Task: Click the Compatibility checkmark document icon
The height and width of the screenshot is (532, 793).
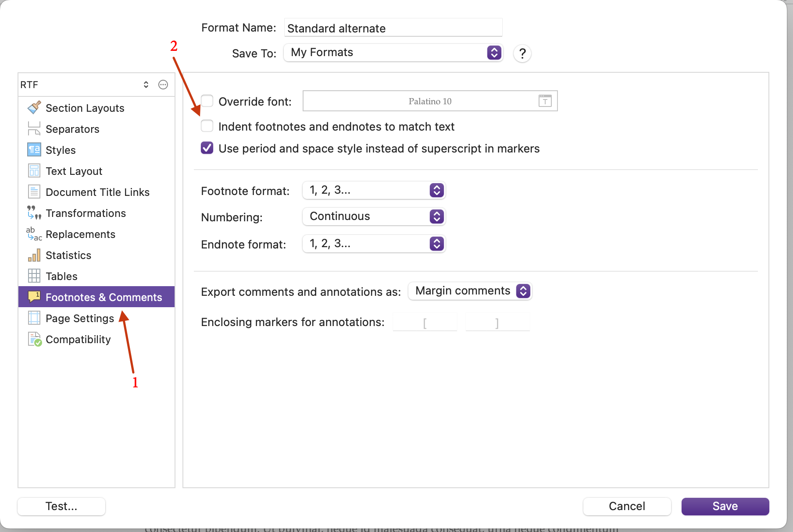Action: [35, 339]
